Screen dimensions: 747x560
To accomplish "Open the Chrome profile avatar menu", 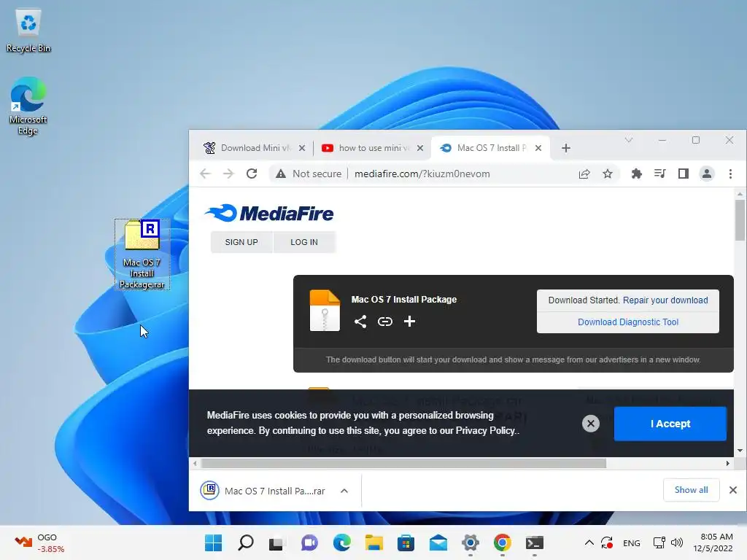I will (707, 174).
